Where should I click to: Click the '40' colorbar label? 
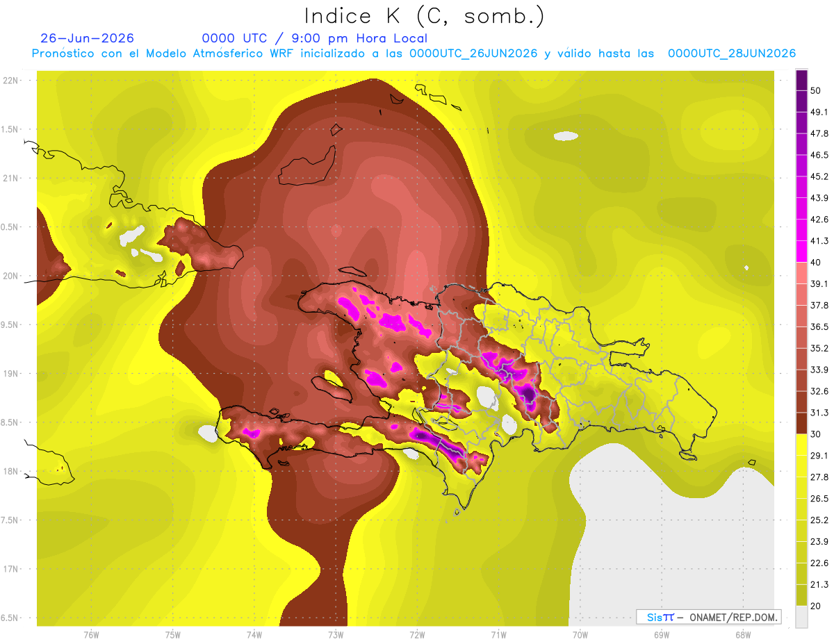(x=817, y=263)
